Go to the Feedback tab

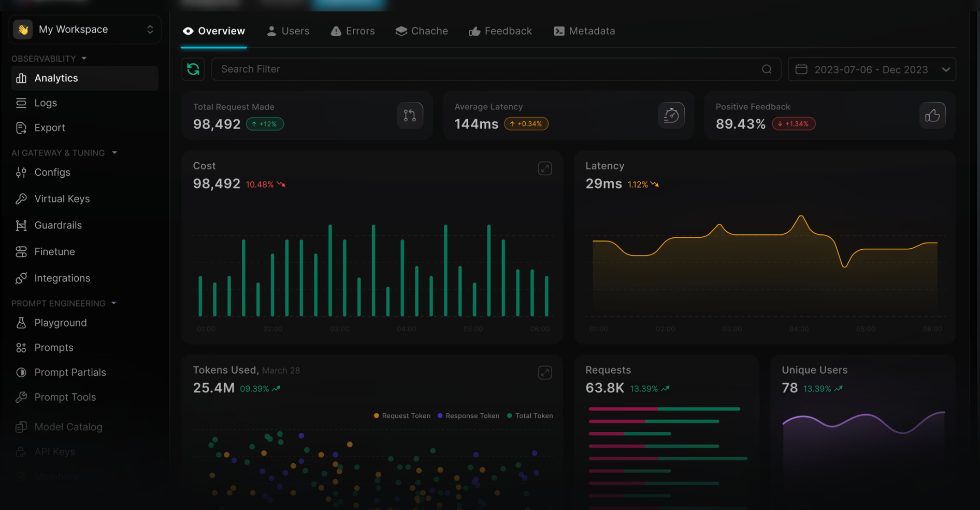(x=500, y=31)
